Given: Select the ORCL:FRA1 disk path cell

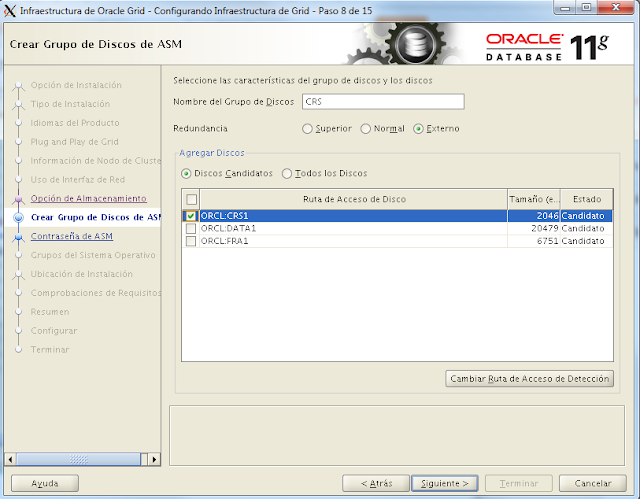Looking at the screenshot, I should pyautogui.click(x=353, y=241).
